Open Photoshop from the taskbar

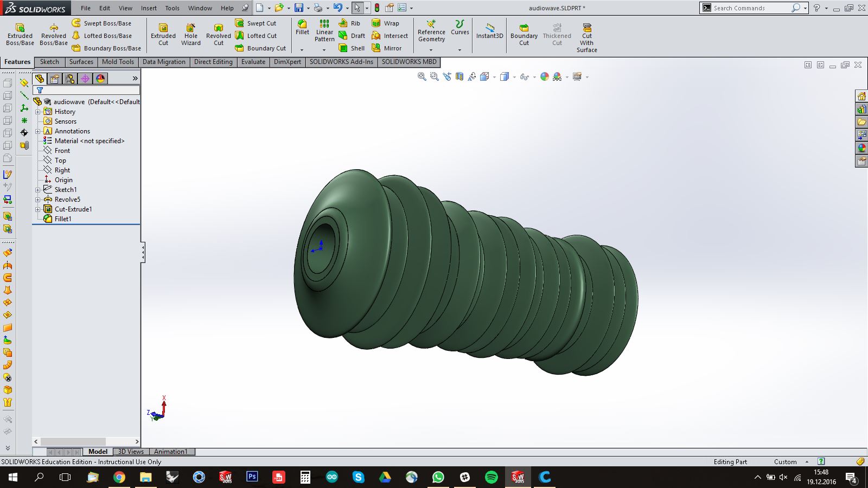252,477
